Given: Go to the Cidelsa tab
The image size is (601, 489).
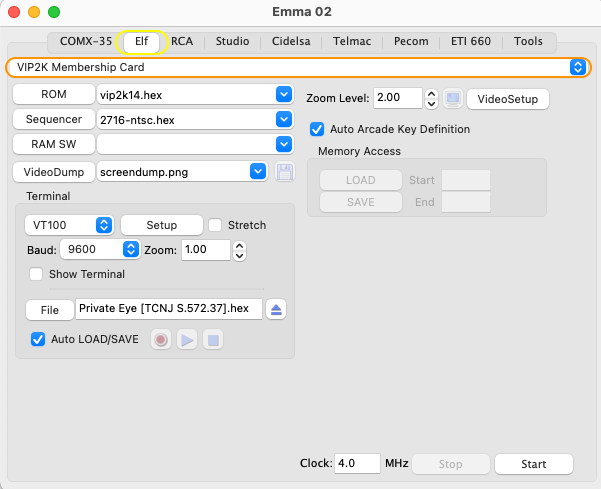Looking at the screenshot, I should (291, 41).
